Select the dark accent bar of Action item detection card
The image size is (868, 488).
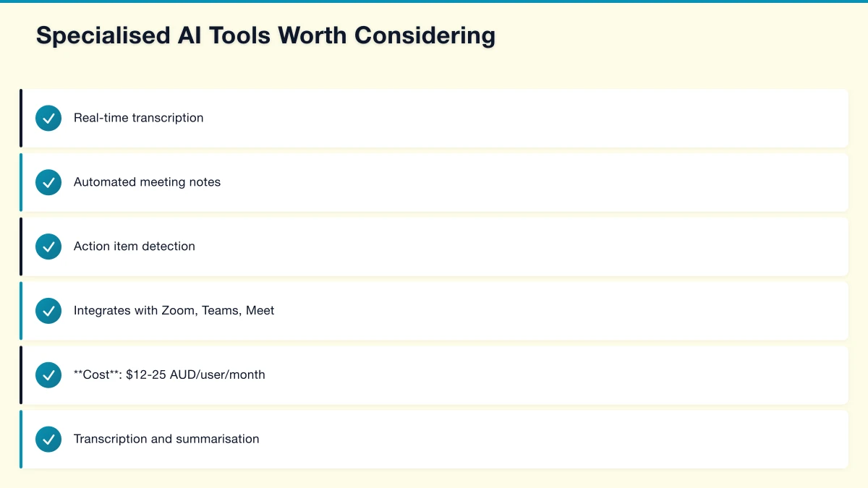pos(21,247)
